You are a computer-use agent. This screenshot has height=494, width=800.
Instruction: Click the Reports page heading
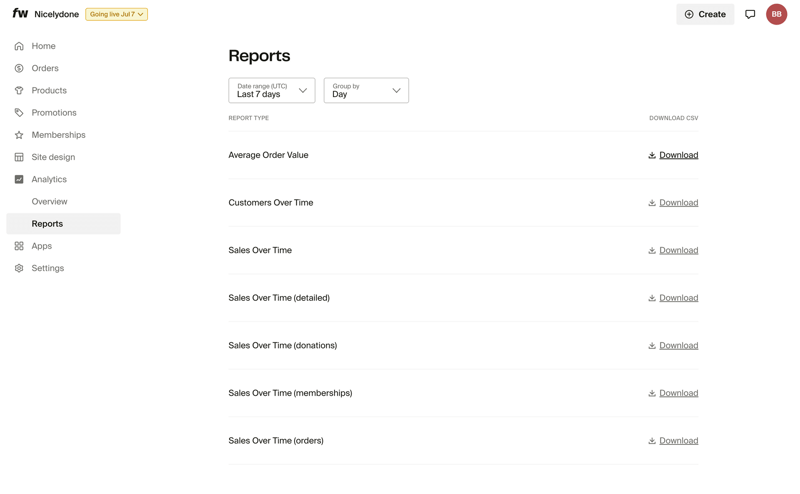tap(259, 56)
